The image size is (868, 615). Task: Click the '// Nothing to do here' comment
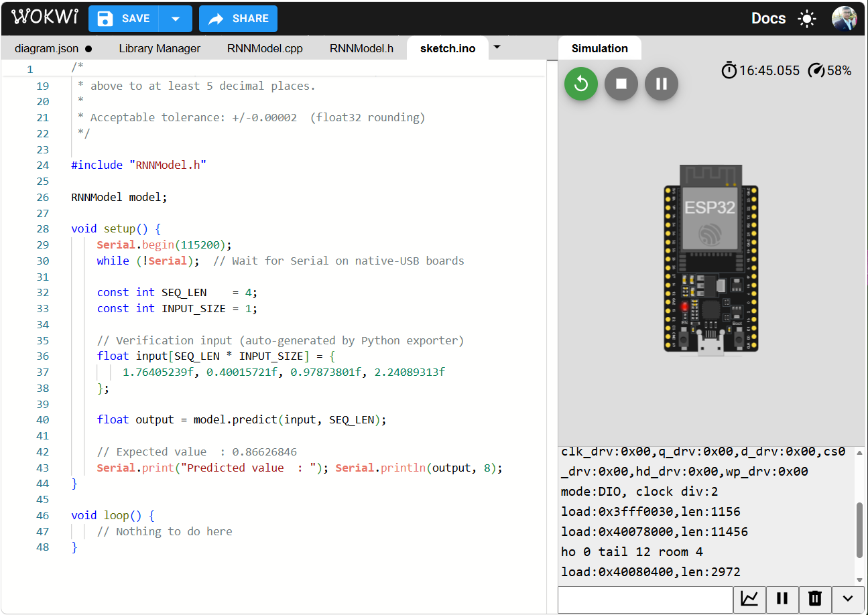165,532
